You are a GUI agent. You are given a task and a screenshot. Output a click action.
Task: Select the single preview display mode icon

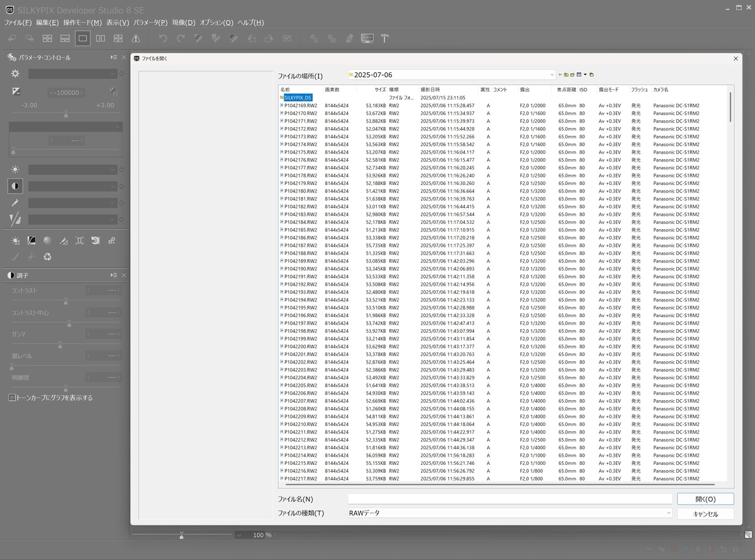(x=82, y=38)
